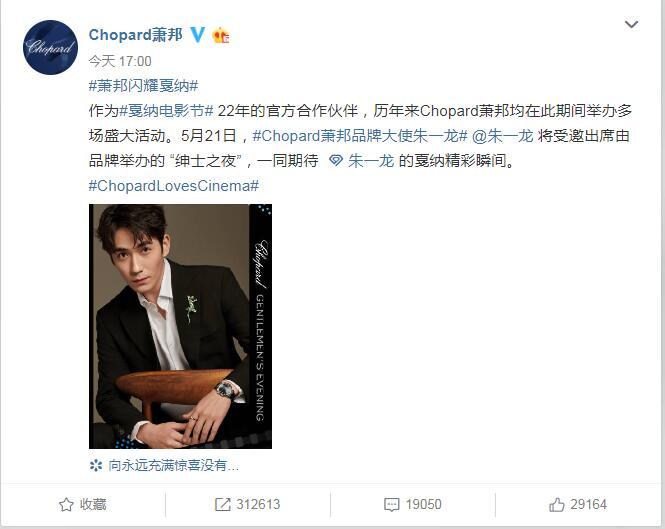Open the 朱一龙 super-topic link
The height and width of the screenshot is (529, 665).
pos(371,161)
